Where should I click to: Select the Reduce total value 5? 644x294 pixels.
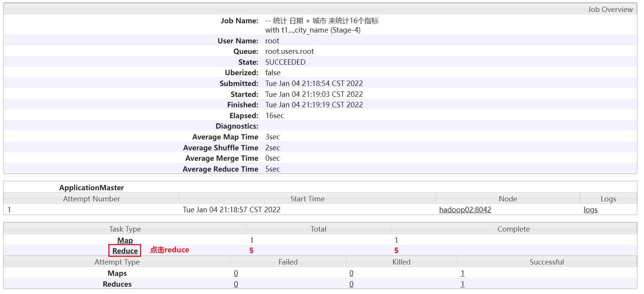pos(251,251)
